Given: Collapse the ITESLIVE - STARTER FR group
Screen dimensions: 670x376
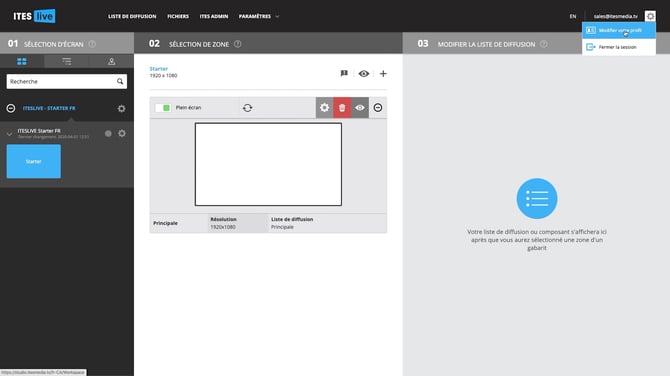Looking at the screenshot, I should [x=11, y=109].
